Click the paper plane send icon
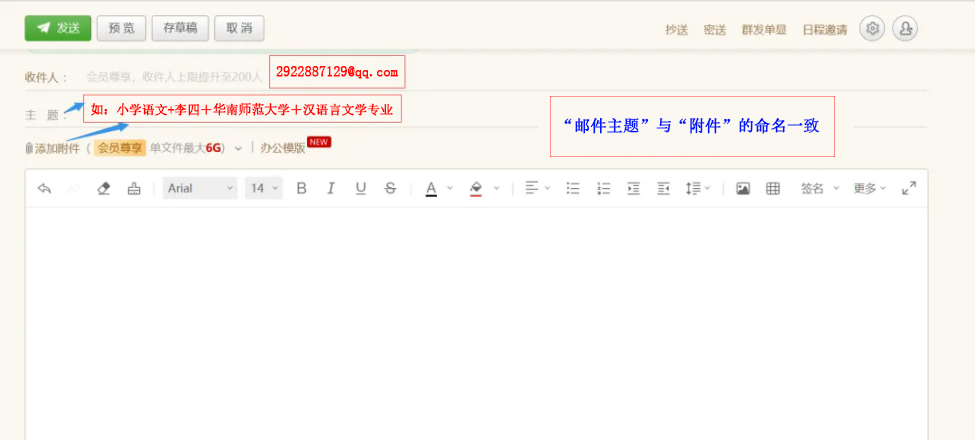This screenshot has height=440, width=975. click(43, 29)
